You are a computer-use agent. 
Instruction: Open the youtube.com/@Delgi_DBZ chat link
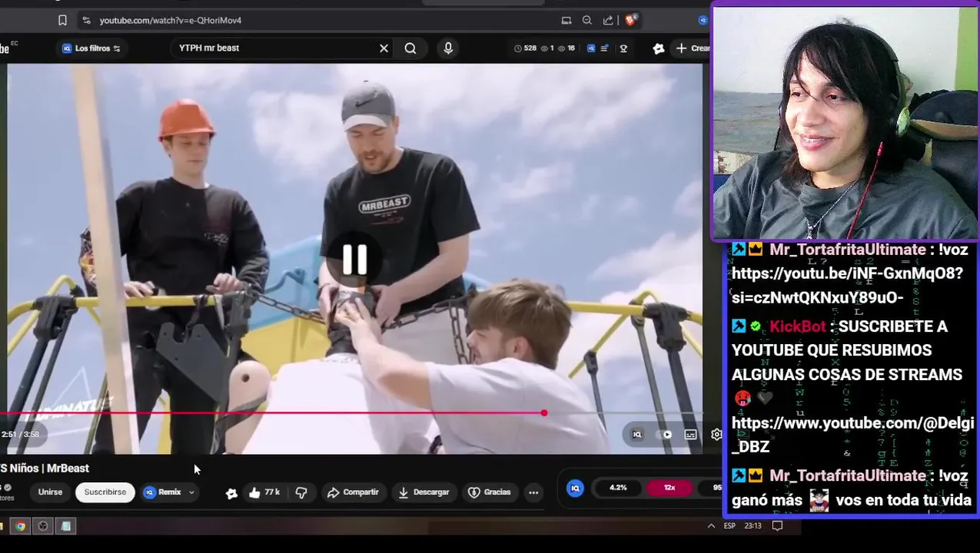coord(852,435)
